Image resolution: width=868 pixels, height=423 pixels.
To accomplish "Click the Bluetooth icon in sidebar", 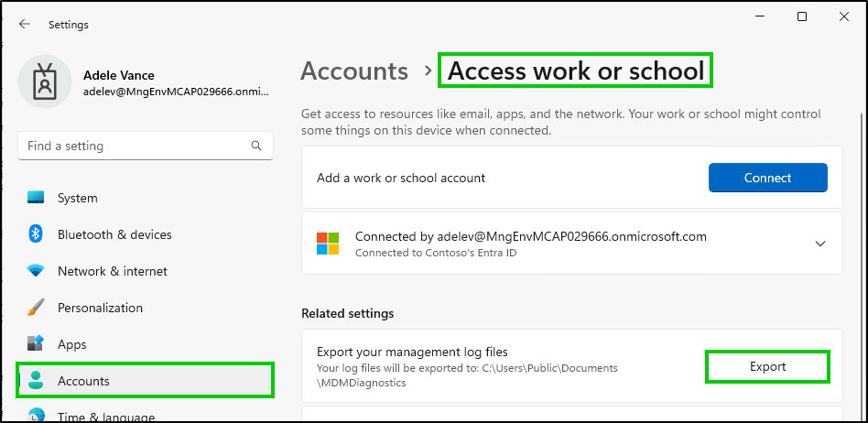I will [36, 234].
